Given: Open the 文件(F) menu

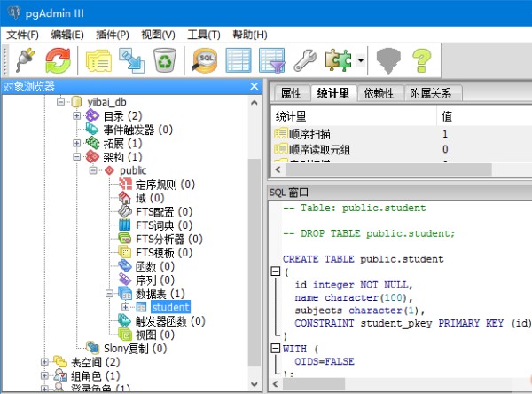Looking at the screenshot, I should point(23,35).
